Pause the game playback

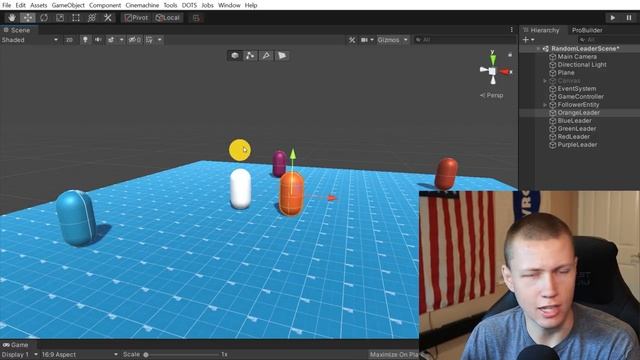pyautogui.click(x=629, y=18)
